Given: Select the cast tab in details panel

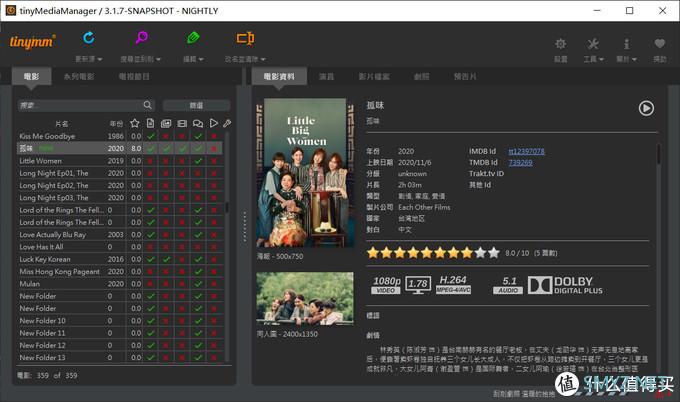Looking at the screenshot, I should pyautogui.click(x=326, y=76).
